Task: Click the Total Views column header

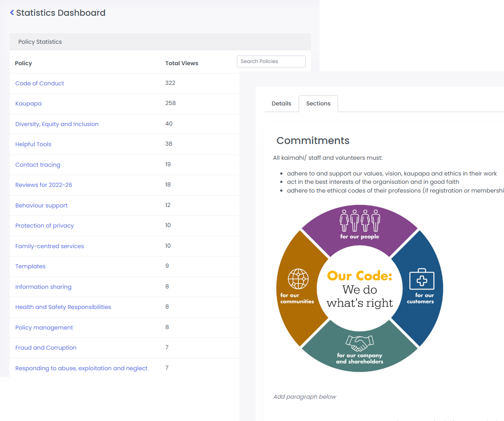Action: pyautogui.click(x=182, y=63)
